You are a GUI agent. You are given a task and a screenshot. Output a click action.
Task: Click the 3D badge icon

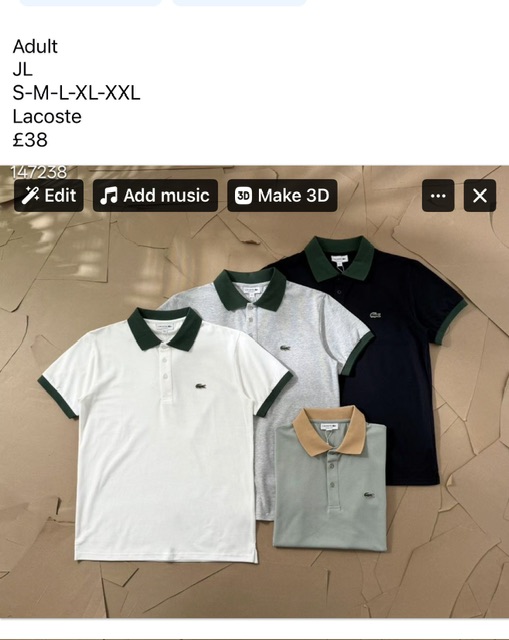[243, 196]
